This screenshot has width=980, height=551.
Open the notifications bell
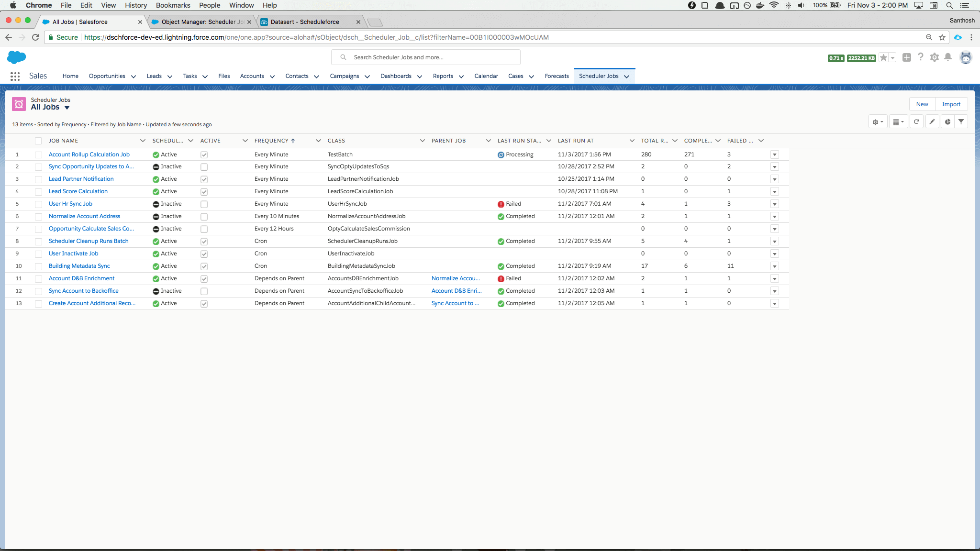click(x=948, y=57)
